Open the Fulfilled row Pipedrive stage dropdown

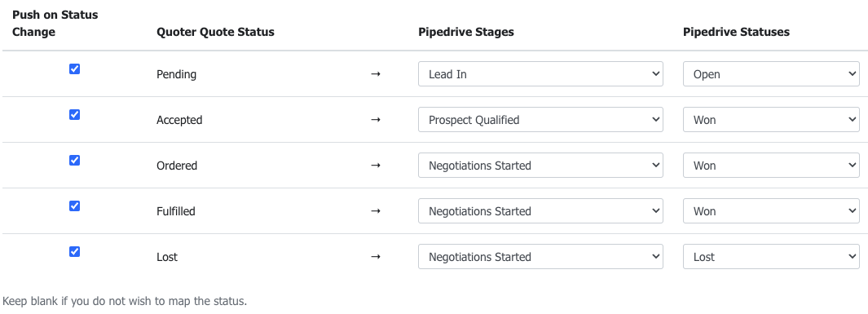(540, 211)
